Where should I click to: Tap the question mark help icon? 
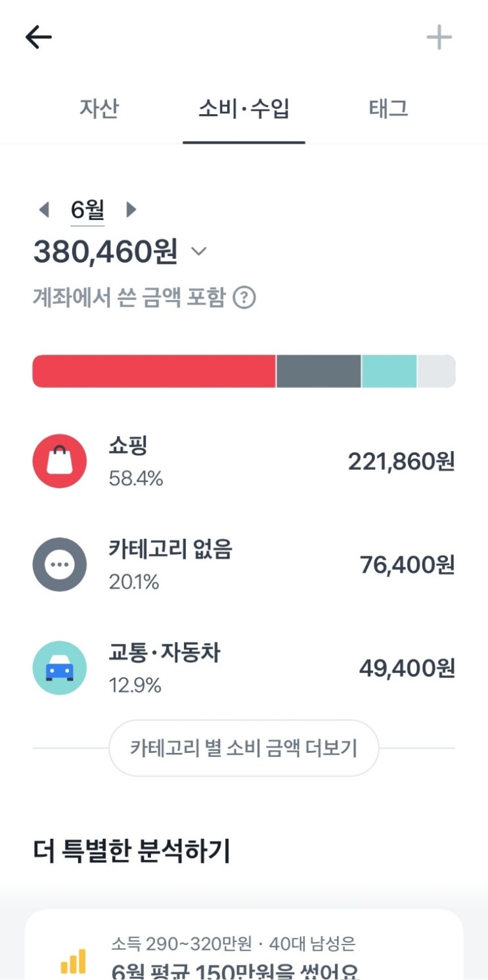click(244, 298)
